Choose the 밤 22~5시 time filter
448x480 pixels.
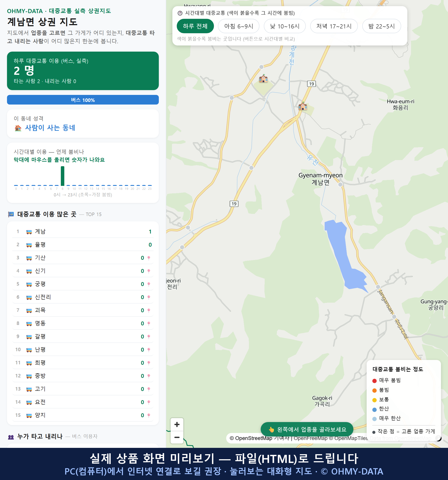click(x=381, y=26)
